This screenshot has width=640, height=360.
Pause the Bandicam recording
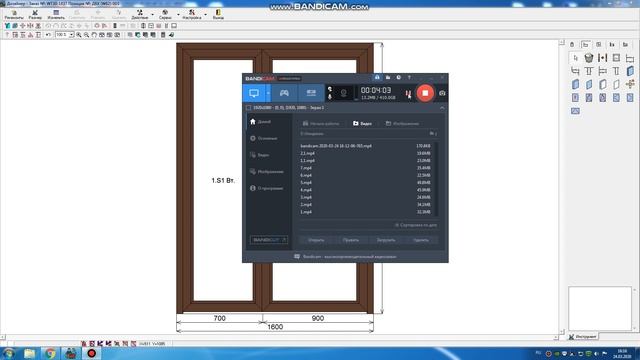click(x=408, y=93)
